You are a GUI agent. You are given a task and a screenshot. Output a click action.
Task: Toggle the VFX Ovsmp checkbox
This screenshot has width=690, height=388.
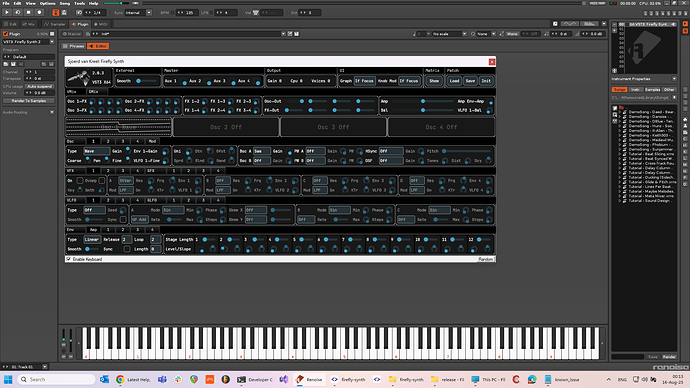tap(102, 180)
